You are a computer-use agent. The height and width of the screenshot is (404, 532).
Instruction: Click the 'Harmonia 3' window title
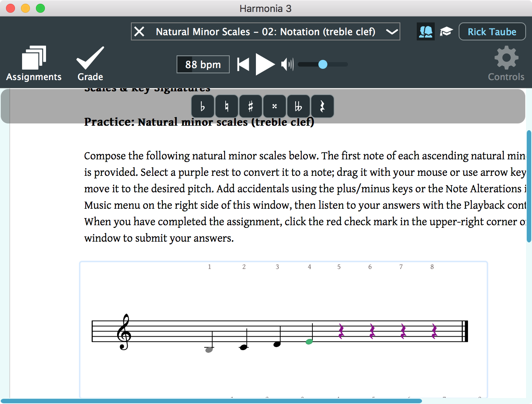tap(266, 8)
